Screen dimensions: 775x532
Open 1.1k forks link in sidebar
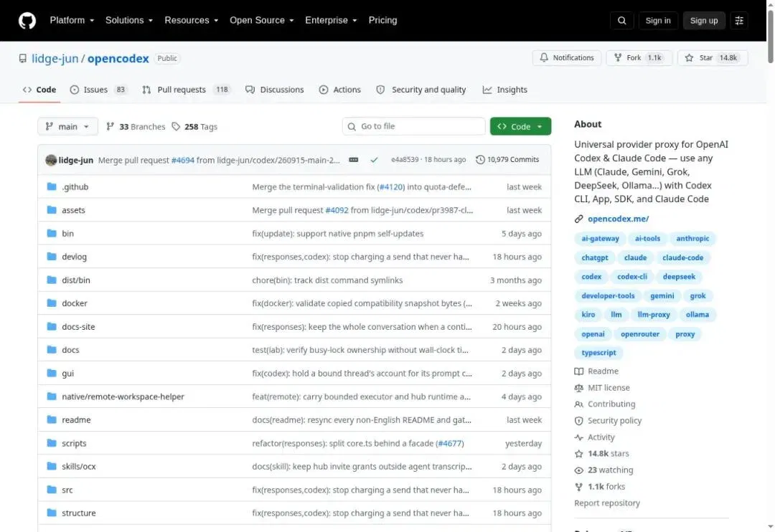(599, 487)
